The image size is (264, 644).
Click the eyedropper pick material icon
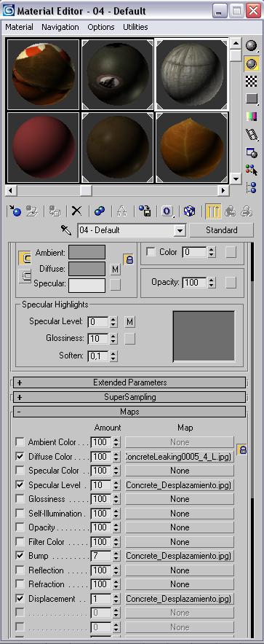click(x=66, y=230)
